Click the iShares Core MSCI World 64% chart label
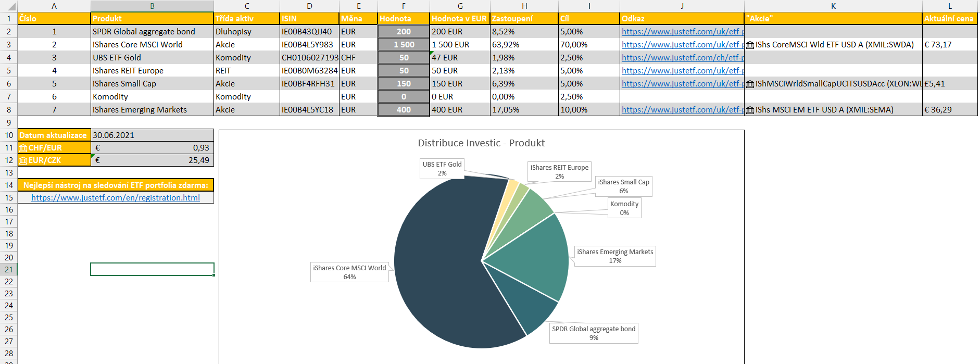 pyautogui.click(x=349, y=272)
